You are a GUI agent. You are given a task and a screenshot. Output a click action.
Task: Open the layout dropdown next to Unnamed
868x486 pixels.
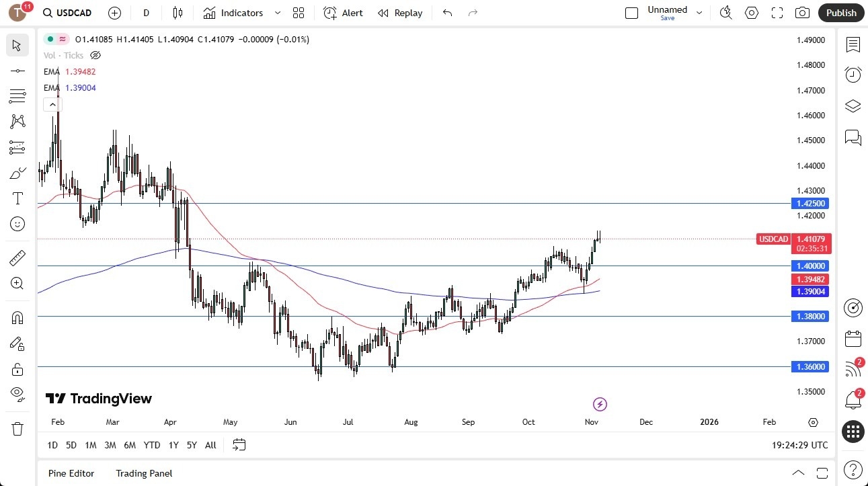coord(699,12)
